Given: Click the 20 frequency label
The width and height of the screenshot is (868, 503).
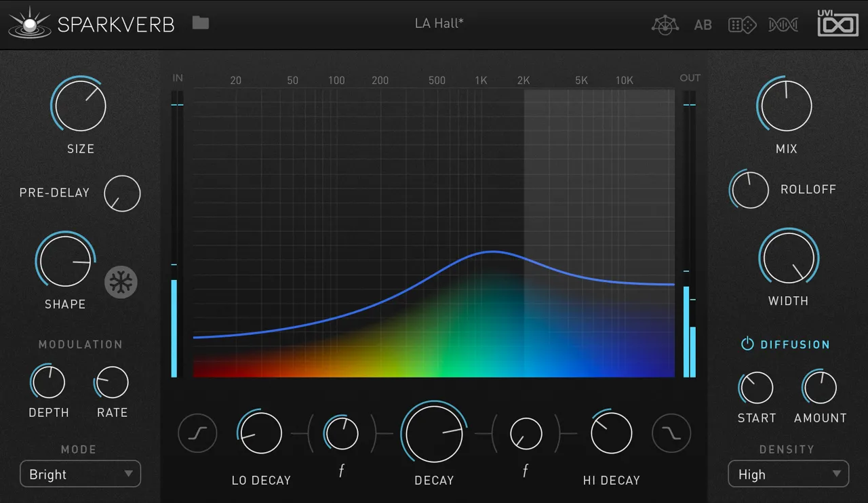Looking at the screenshot, I should pos(235,80).
